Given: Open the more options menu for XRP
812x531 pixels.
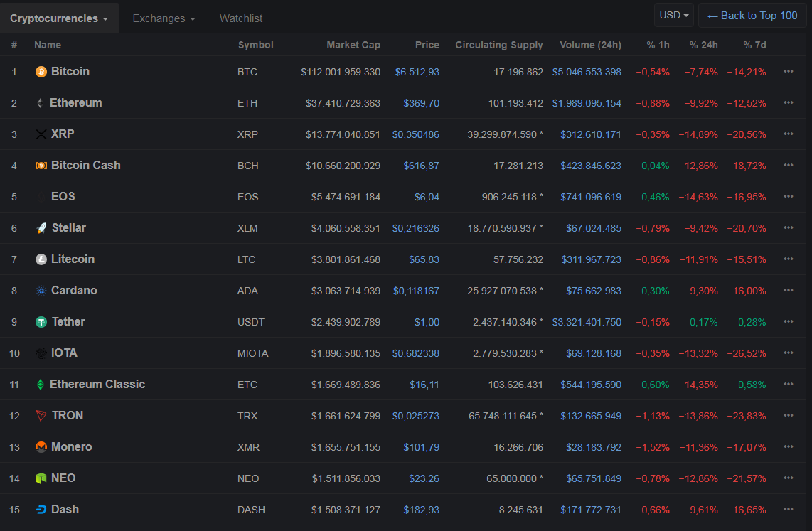Looking at the screenshot, I should tap(788, 134).
